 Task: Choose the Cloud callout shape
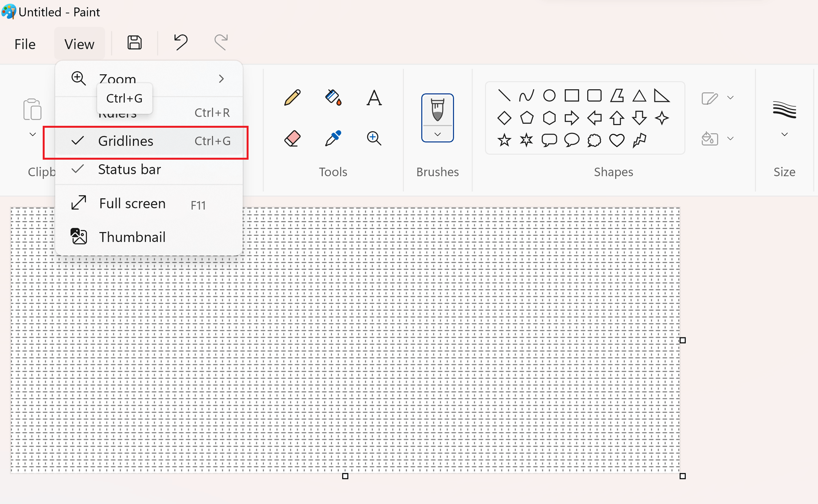(x=594, y=140)
